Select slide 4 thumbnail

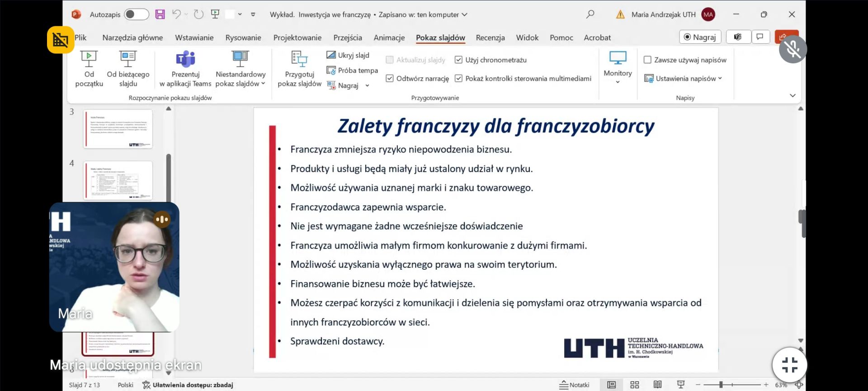click(118, 180)
